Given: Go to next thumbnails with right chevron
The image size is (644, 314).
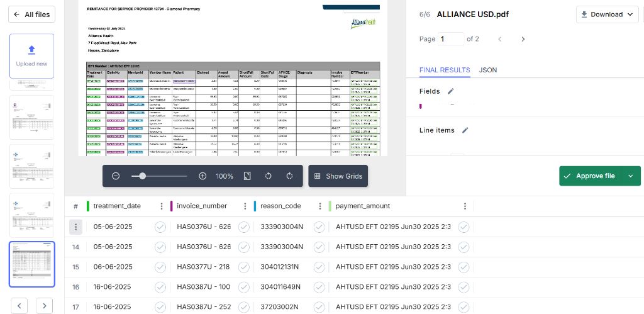Looking at the screenshot, I should pos(45,306).
